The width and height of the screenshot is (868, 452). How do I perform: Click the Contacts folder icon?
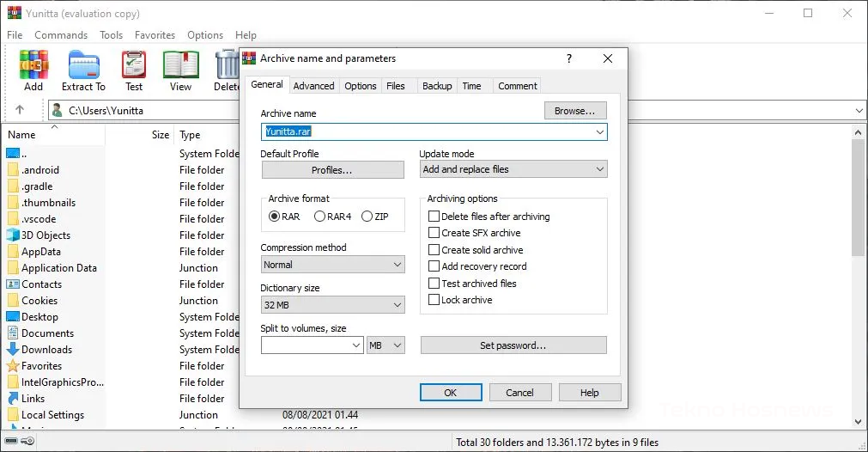(x=13, y=284)
